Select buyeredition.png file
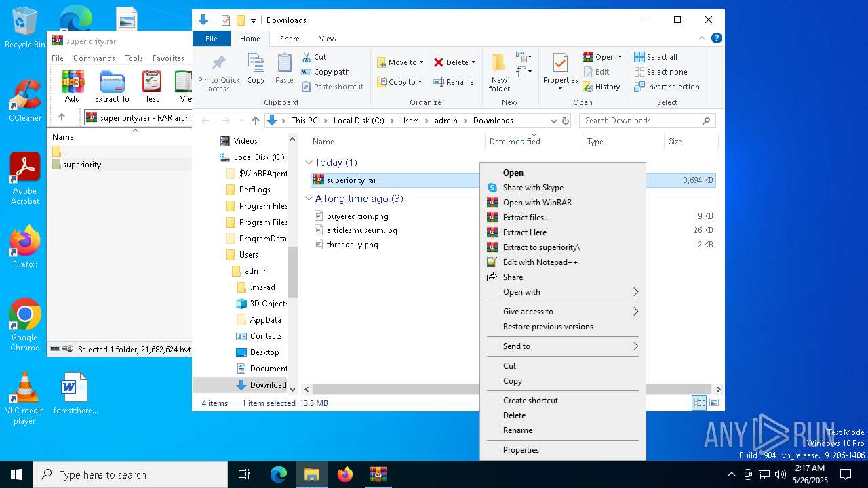The height and width of the screenshot is (488, 868). coord(357,216)
